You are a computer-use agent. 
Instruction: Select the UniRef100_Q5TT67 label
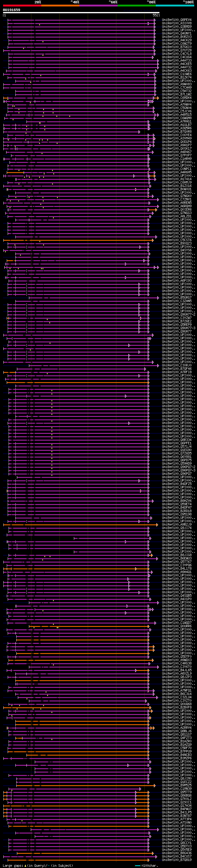pos(177,562)
